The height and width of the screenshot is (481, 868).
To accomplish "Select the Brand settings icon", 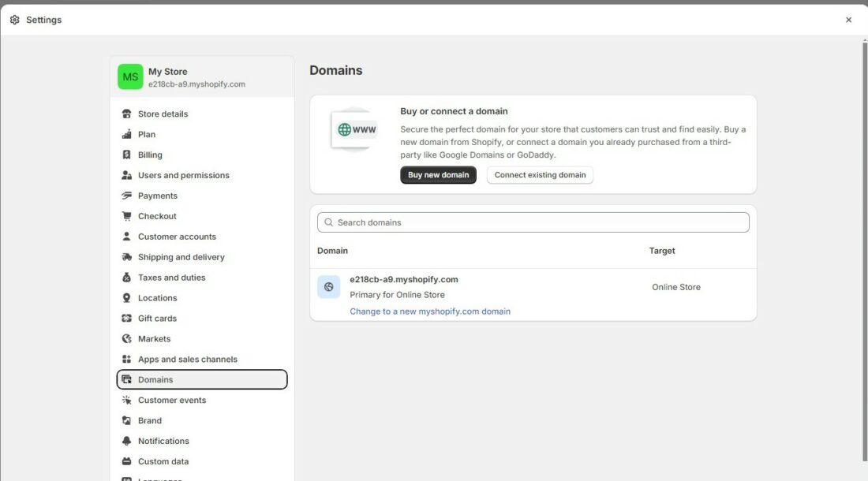I will 127,420.
